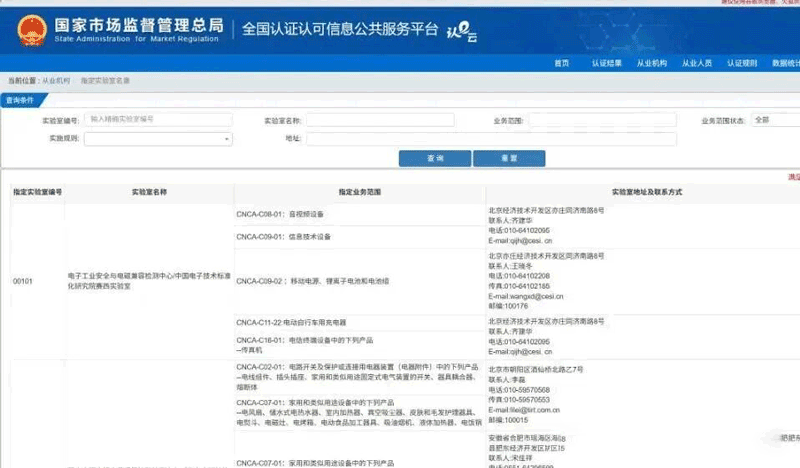
Task: Select the 查询条件 tab
Action: click(x=22, y=100)
